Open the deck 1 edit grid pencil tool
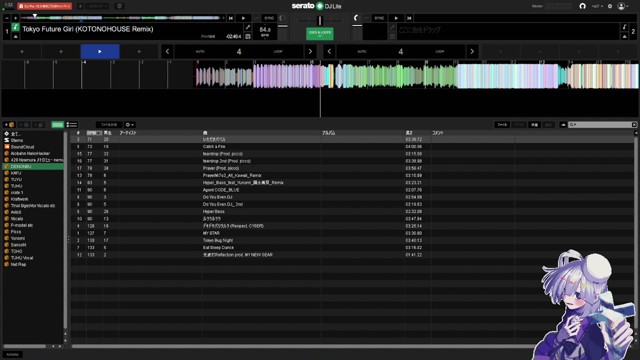This screenshot has width=640, height=360. tap(248, 27)
